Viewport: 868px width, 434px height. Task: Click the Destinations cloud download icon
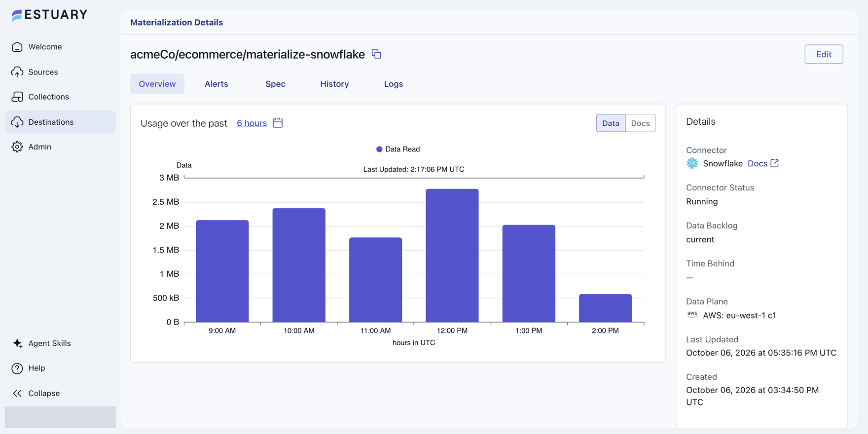[x=17, y=122]
